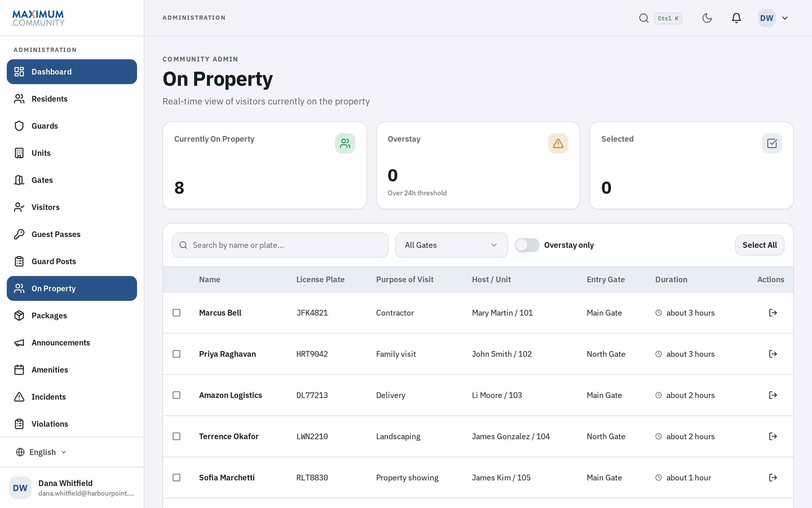
Task: Open Units in sidebar
Action: tap(72, 153)
